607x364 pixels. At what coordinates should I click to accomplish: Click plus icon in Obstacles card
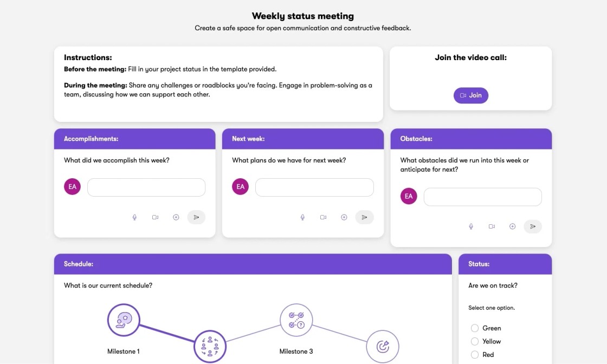[512, 226]
